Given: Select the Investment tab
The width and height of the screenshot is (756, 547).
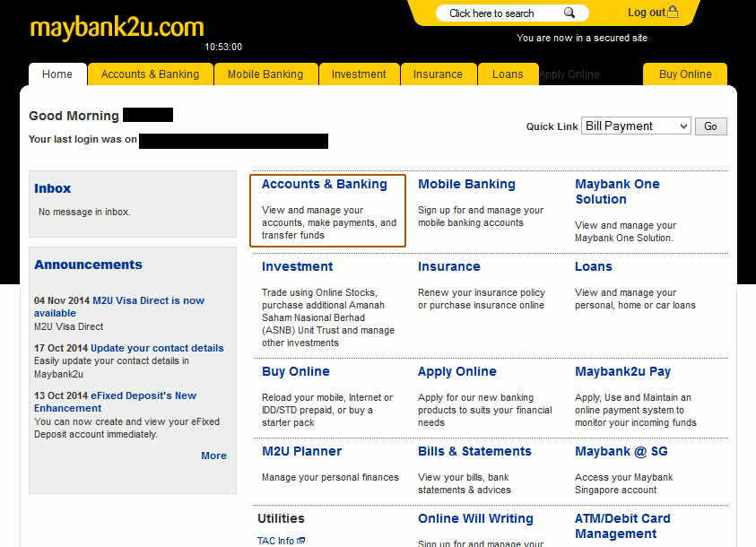Looking at the screenshot, I should pos(359,74).
